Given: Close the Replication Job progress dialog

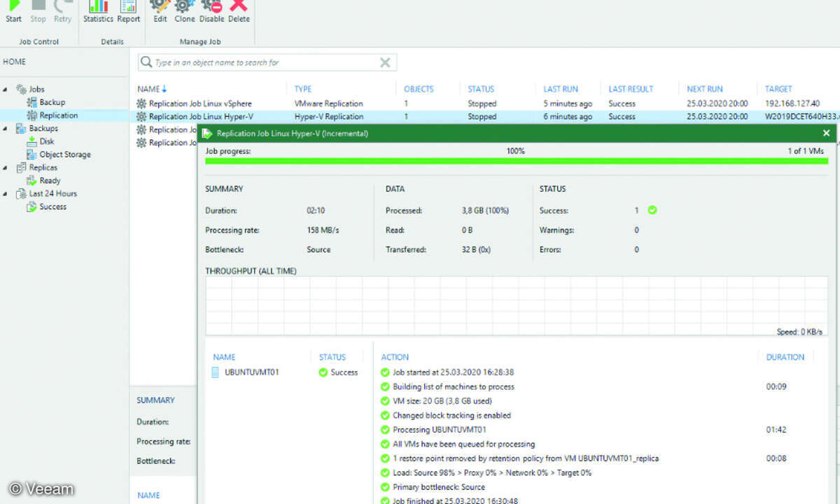Looking at the screenshot, I should (826, 133).
